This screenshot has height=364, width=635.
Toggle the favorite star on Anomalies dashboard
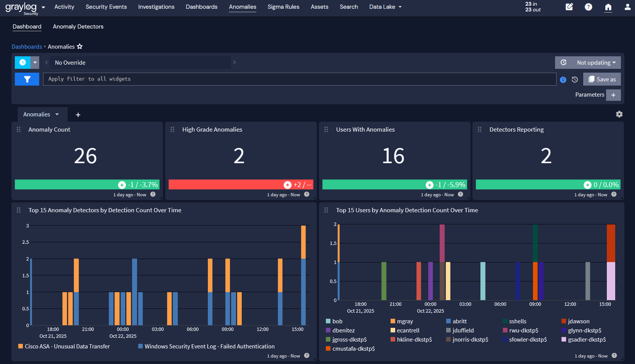80,46
